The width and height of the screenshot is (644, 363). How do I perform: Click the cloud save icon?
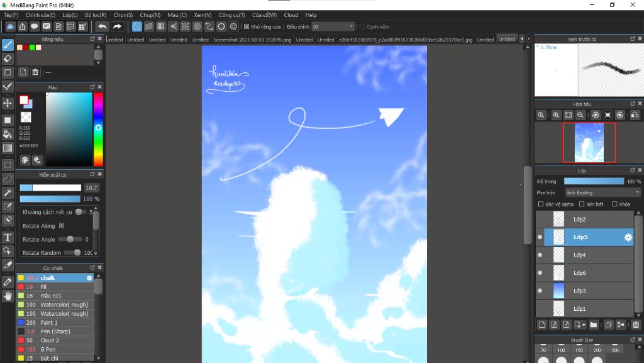pyautogui.click(x=10, y=26)
